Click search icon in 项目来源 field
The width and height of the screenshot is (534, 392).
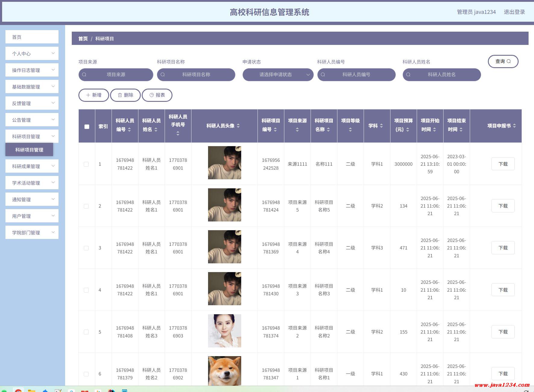(x=84, y=74)
